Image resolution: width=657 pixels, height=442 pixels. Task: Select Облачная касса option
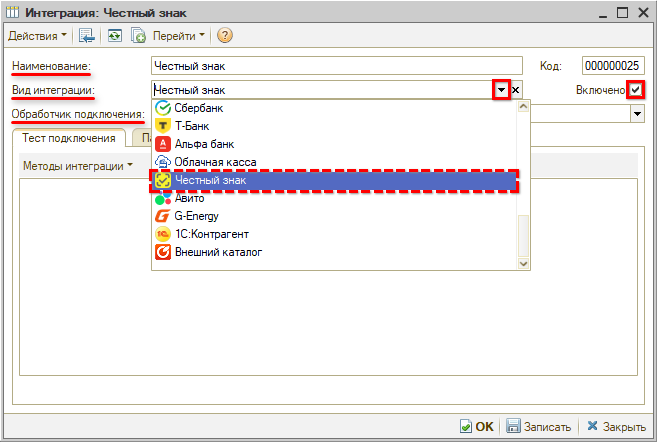point(214,162)
